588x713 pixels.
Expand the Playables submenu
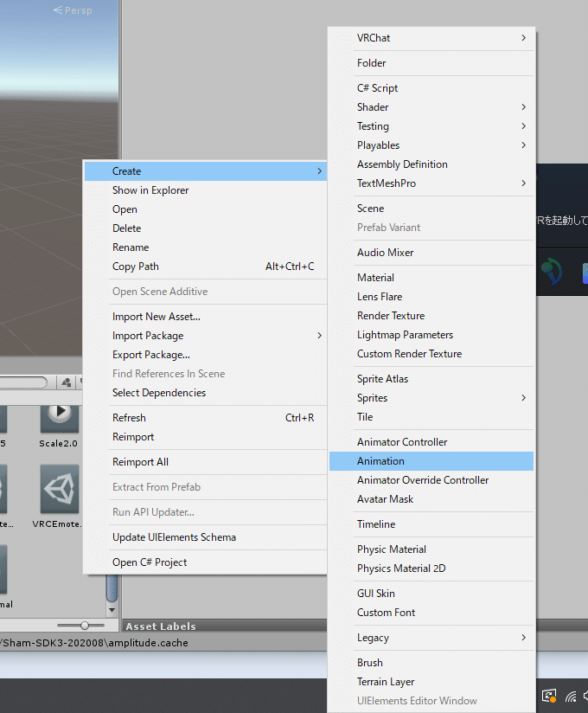click(x=431, y=145)
